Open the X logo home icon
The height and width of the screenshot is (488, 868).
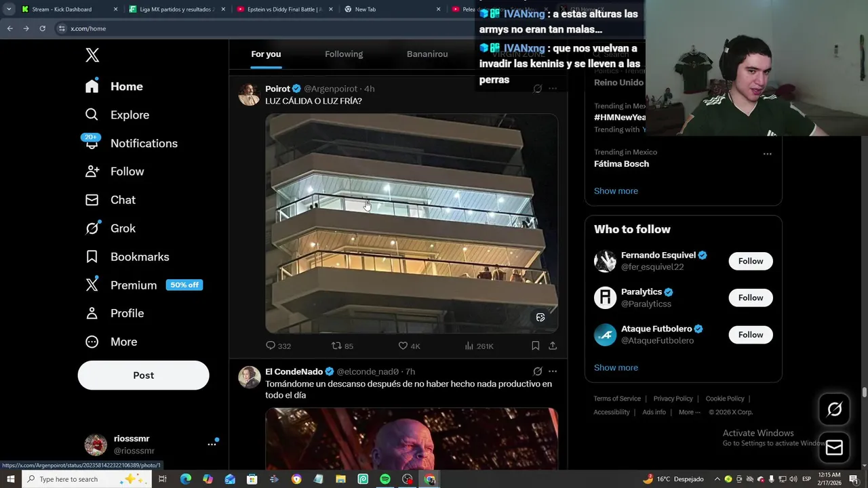pos(92,55)
